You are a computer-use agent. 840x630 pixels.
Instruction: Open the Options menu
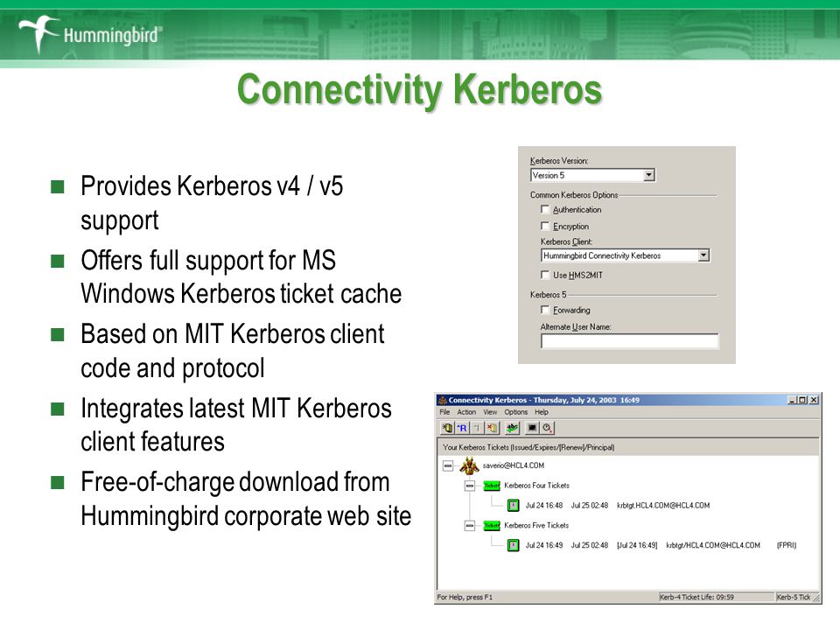coord(516,412)
